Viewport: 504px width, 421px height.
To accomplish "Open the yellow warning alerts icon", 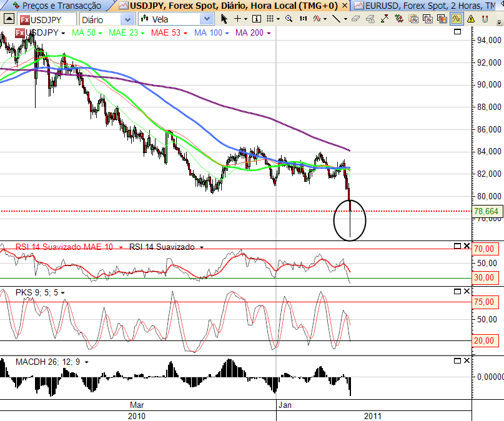I will coord(471,19).
